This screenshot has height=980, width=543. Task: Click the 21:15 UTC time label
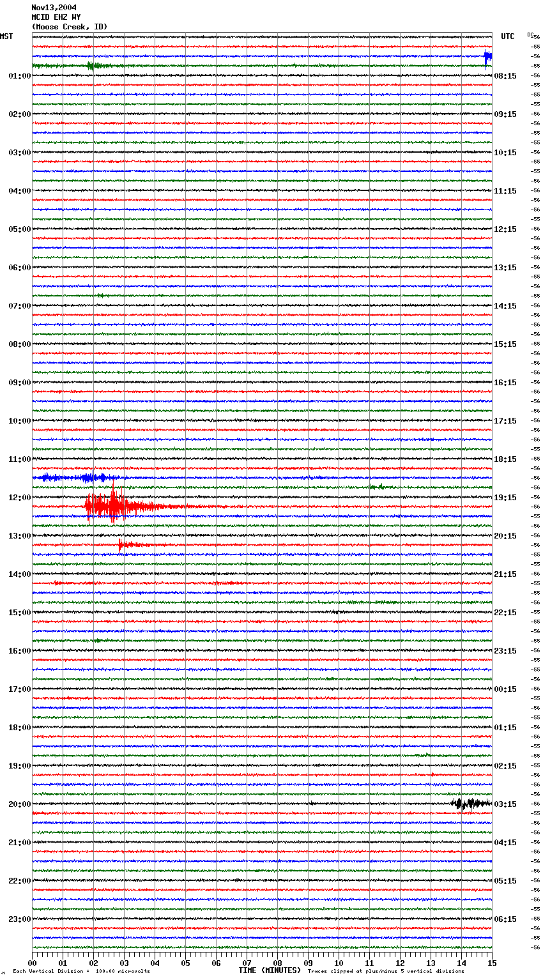click(x=505, y=574)
